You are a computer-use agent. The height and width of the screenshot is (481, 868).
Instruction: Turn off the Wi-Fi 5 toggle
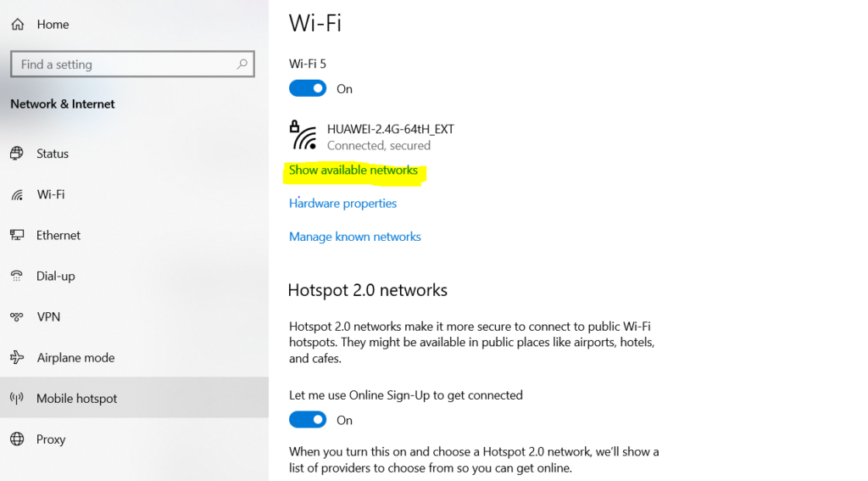click(x=308, y=88)
